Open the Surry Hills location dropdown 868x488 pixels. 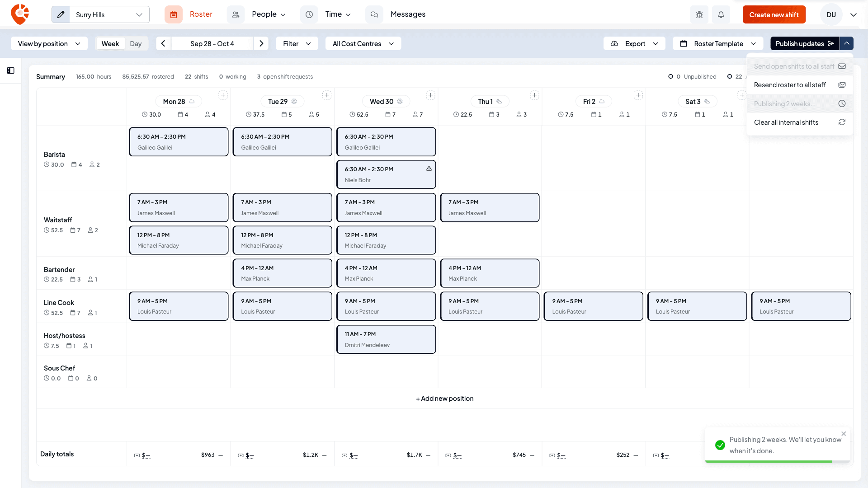click(x=109, y=14)
